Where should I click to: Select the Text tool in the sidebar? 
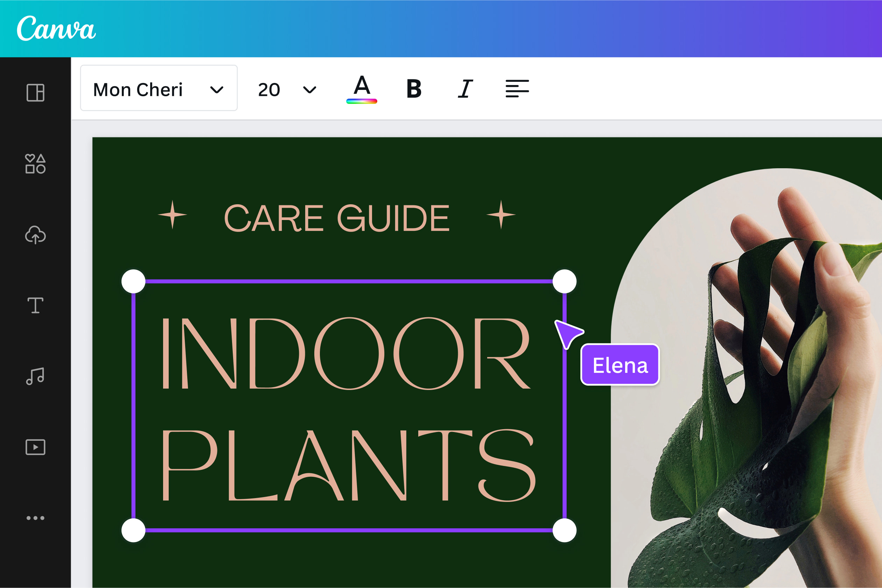coord(35,306)
